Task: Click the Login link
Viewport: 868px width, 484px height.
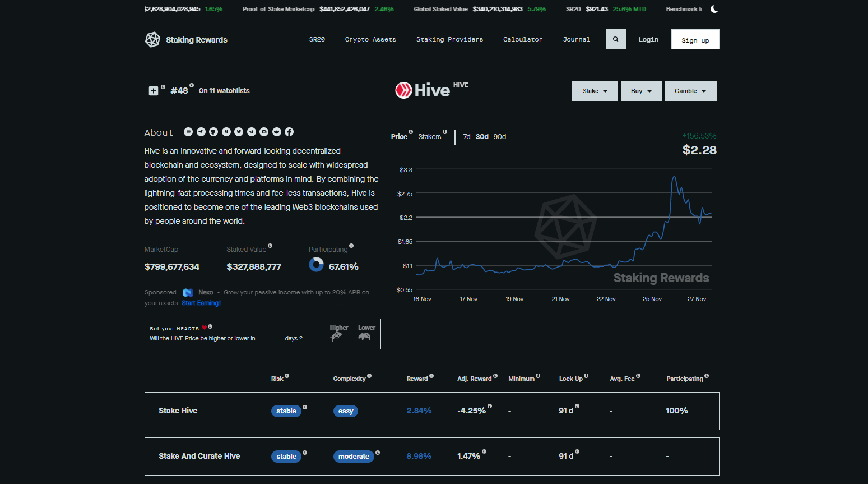Action: pos(648,39)
